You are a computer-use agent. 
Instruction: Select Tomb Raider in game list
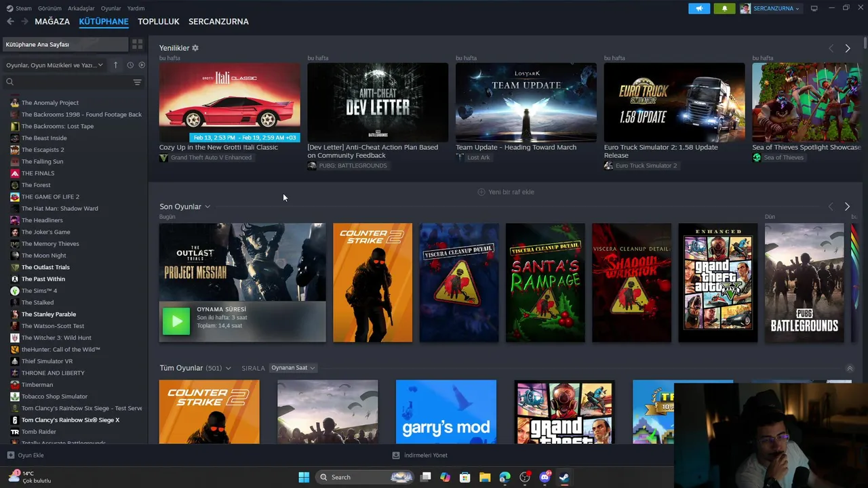(x=39, y=432)
